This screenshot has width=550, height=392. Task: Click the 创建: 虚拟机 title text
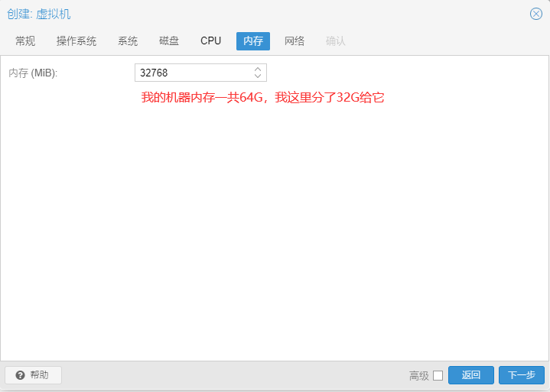(x=39, y=14)
